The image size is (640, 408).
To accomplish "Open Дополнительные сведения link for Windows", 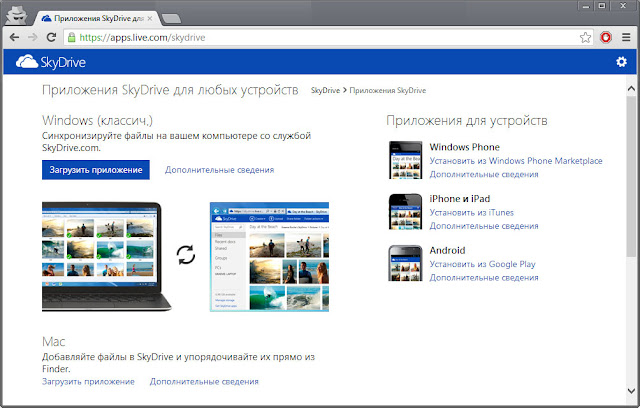I will 220,170.
